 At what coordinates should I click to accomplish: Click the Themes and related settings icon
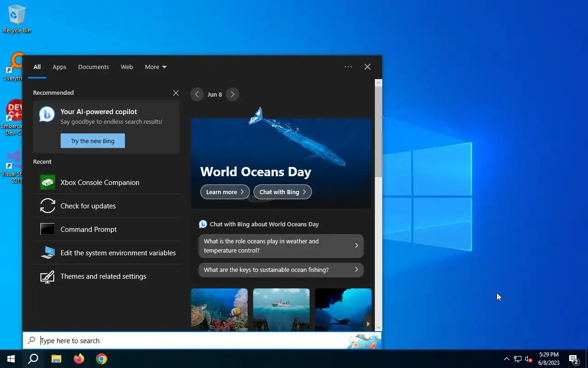click(48, 276)
